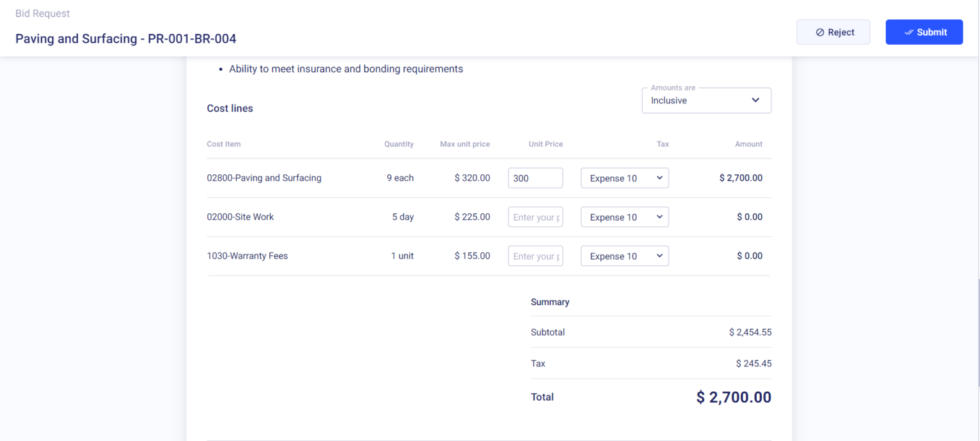Click the empty unit price field for Warranty Fees

535,256
